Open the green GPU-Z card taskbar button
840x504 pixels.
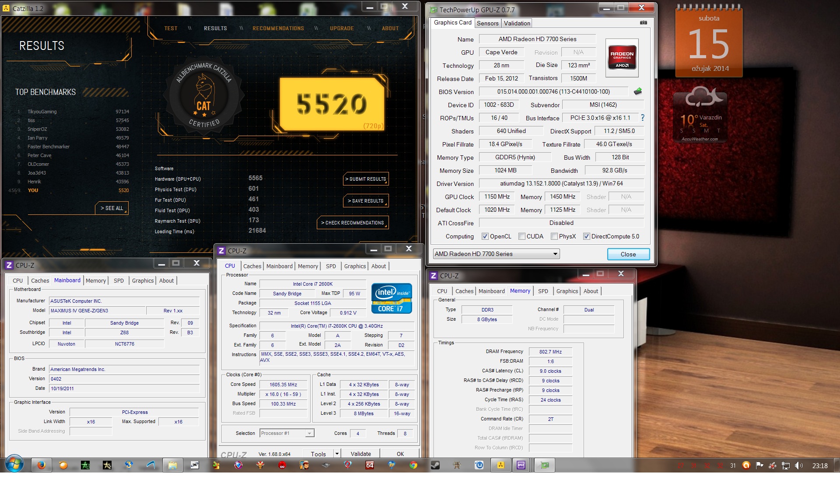pos(545,465)
